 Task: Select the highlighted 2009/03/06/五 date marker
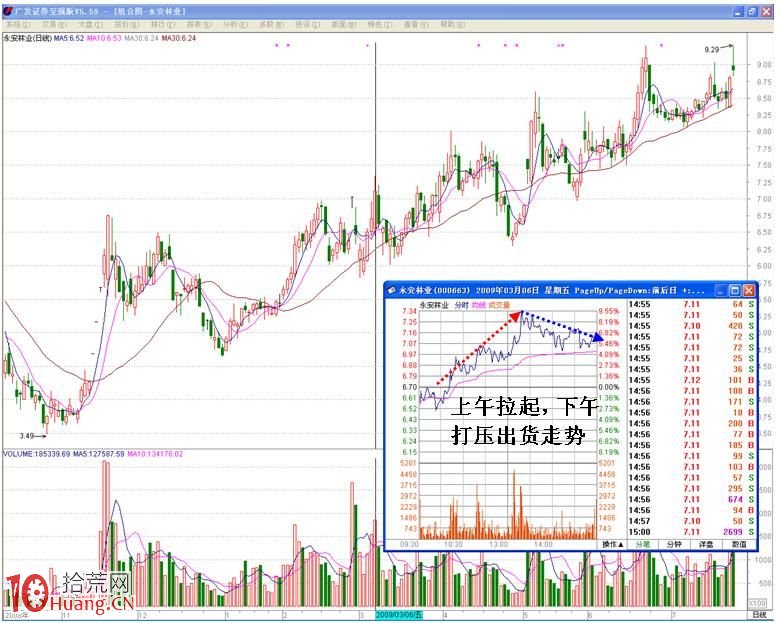[x=399, y=615]
